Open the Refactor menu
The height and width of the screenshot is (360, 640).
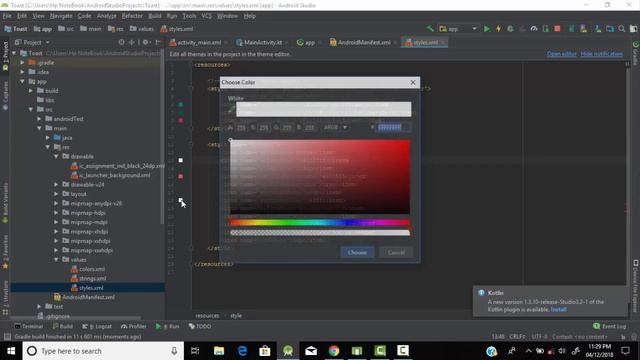[132, 16]
